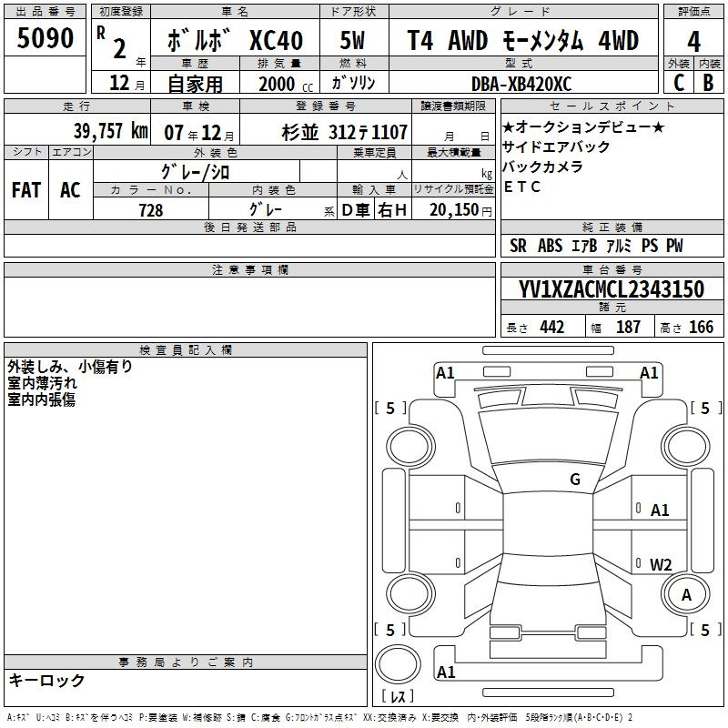The width and height of the screenshot is (728, 728).
Task: Select the W2 mark on the car diagram
Action: pos(661,564)
